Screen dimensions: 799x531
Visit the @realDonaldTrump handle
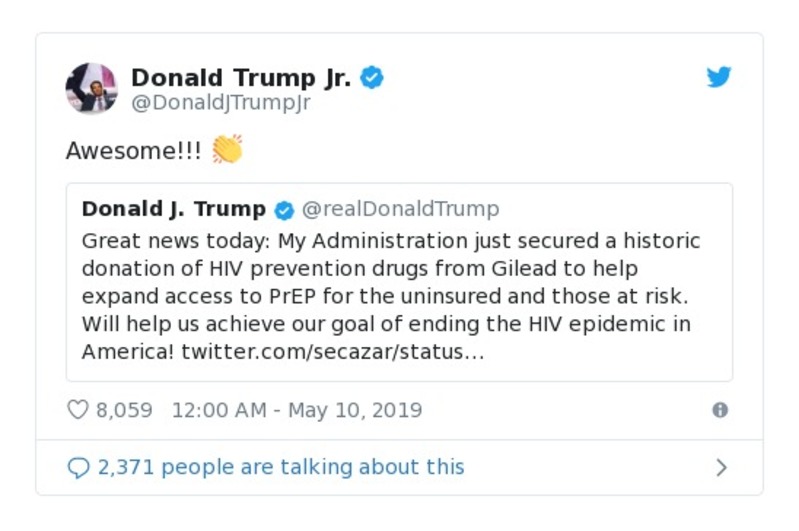(x=400, y=210)
